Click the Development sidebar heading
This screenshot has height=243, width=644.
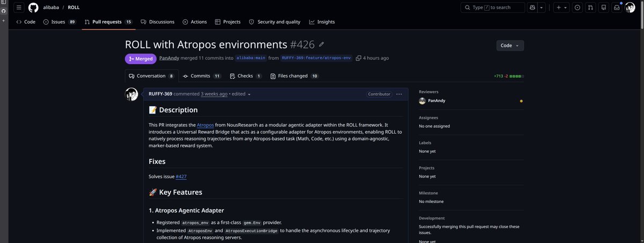point(432,218)
